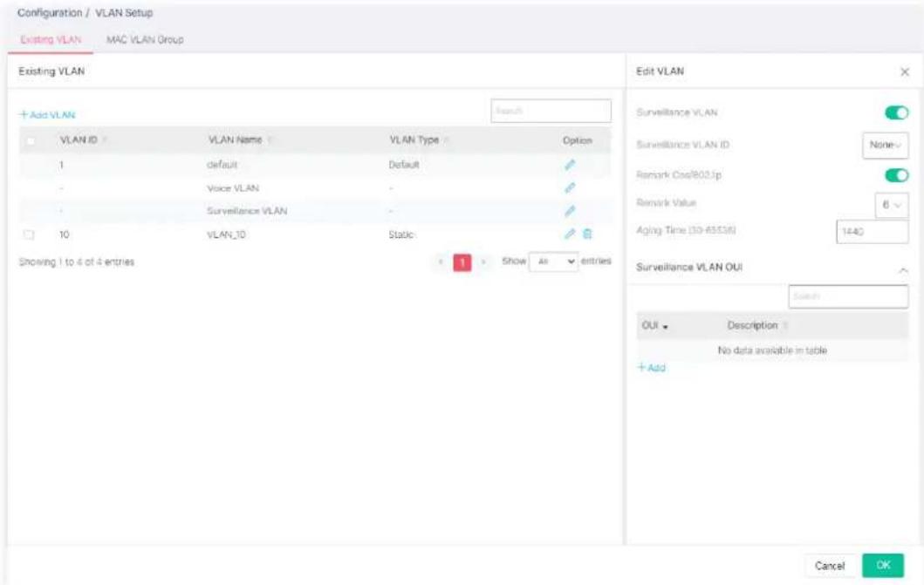
Task: Click the Configuration breadcrumb
Action: point(50,12)
